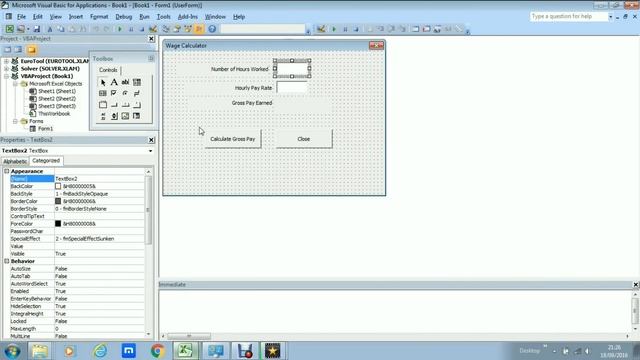640x360 pixels.
Task: Open the Properties Window toolbar icon
Action: tap(177, 29)
